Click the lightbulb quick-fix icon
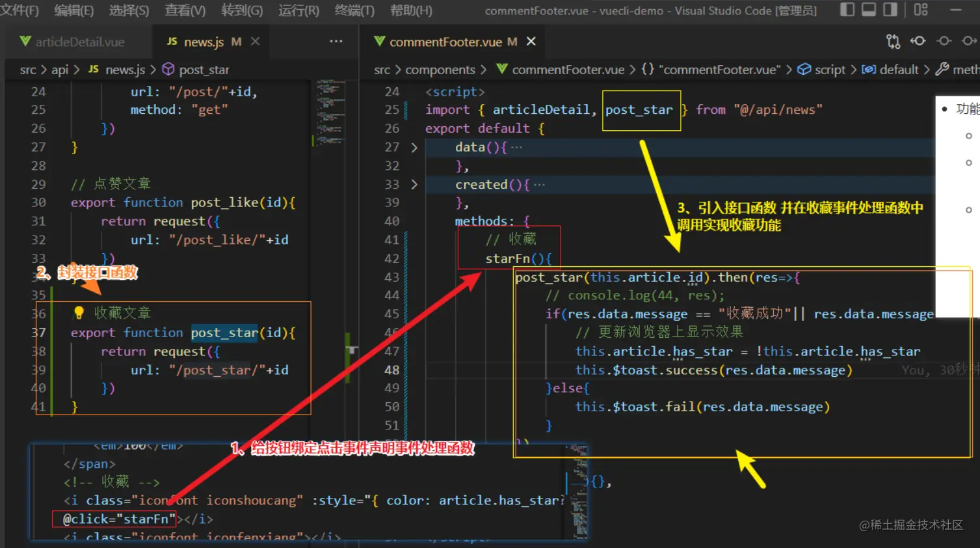Viewport: 980px width, 548px height. click(x=79, y=313)
